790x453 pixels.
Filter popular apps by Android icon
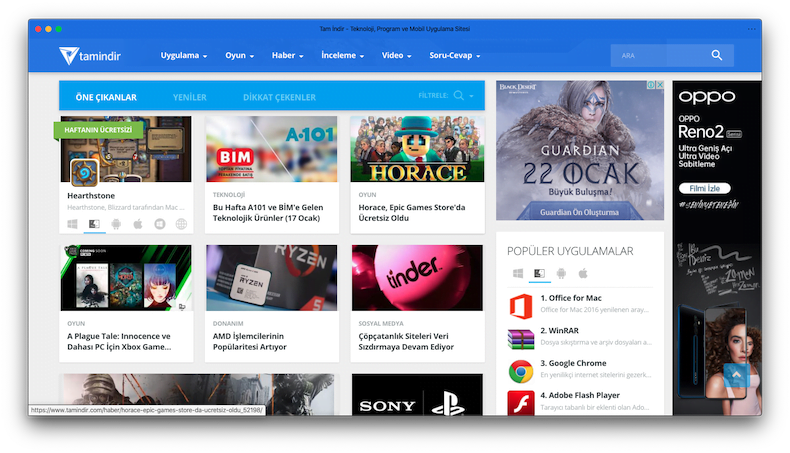(561, 273)
